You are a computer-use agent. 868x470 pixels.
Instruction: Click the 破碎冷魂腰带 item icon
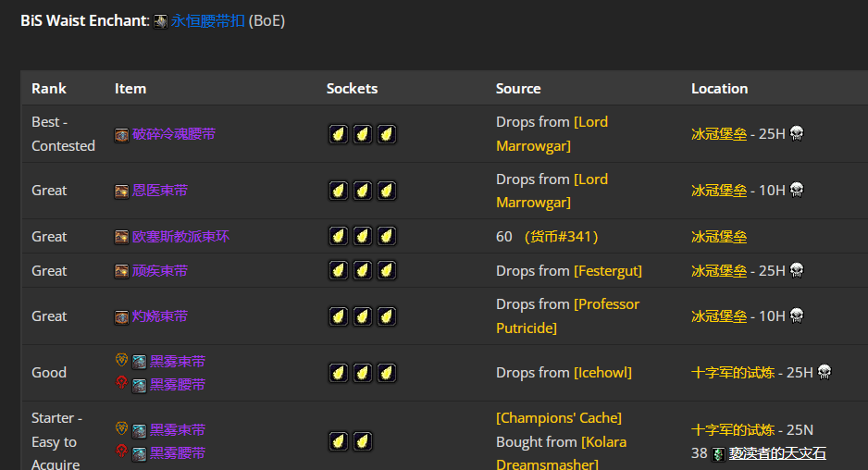(121, 135)
